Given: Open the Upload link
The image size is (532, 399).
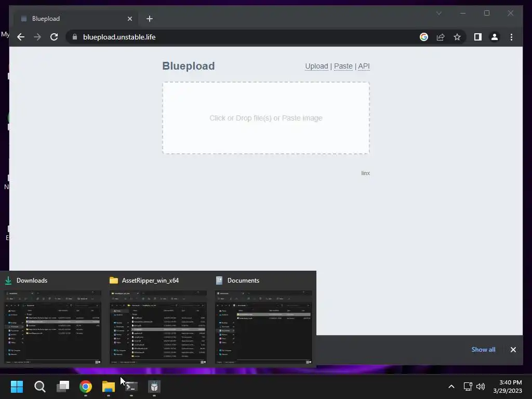Looking at the screenshot, I should (316, 66).
